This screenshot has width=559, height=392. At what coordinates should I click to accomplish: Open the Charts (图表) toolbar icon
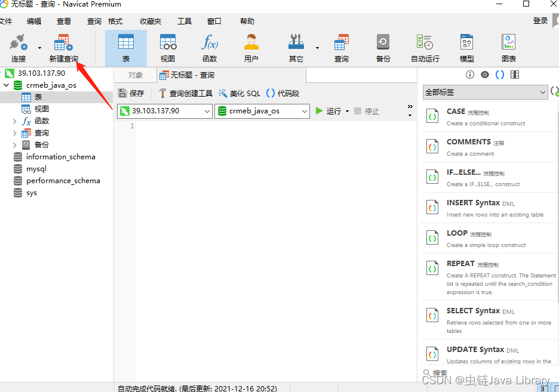click(x=509, y=48)
